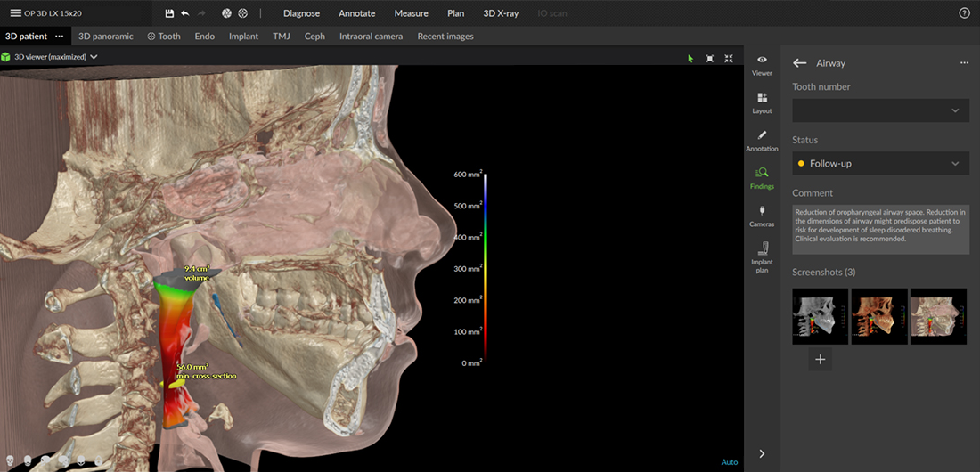This screenshot has width=980, height=472.
Task: Click the save disk icon
Action: pos(170,13)
